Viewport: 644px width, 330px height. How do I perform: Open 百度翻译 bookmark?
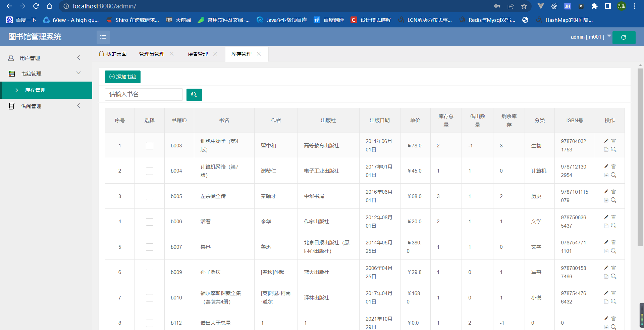tap(329, 20)
